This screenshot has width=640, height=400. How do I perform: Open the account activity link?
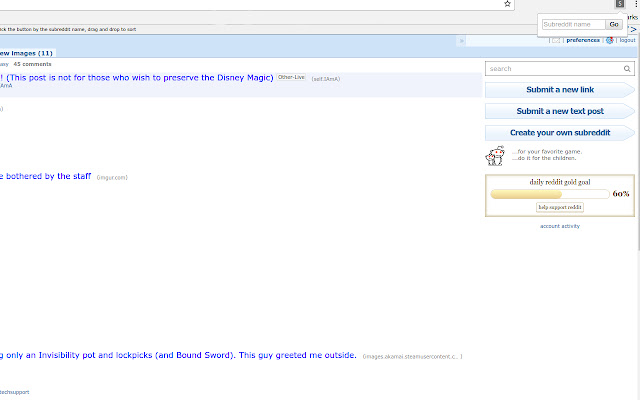[560, 226]
